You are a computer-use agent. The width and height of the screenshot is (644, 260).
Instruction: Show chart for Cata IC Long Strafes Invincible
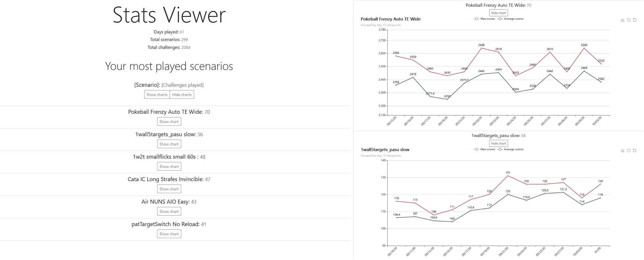[x=169, y=189]
